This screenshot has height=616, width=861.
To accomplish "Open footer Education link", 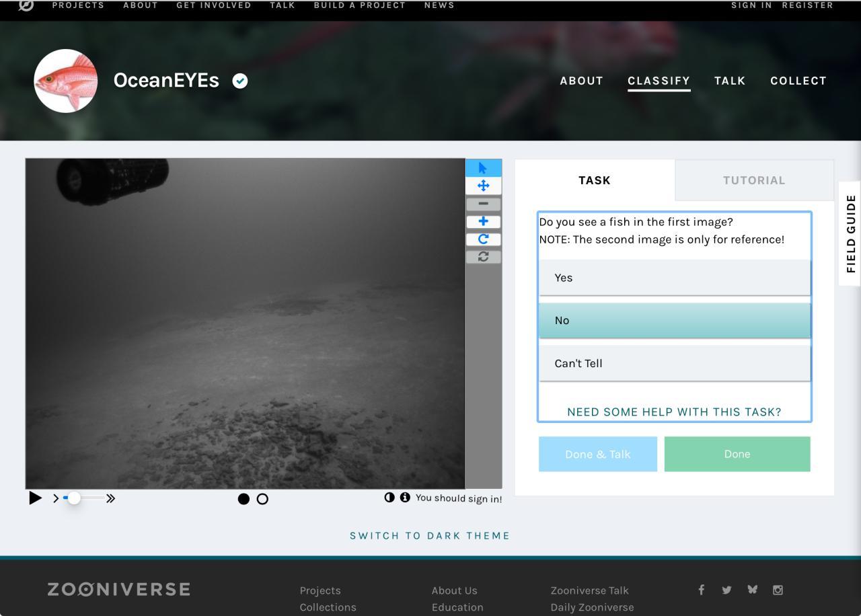I will [x=457, y=607].
